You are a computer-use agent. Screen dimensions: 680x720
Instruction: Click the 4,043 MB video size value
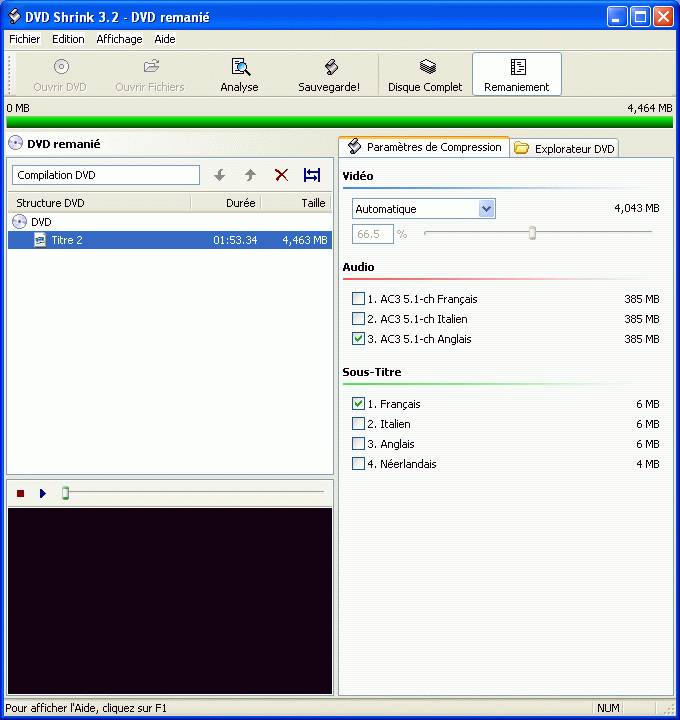[637, 208]
